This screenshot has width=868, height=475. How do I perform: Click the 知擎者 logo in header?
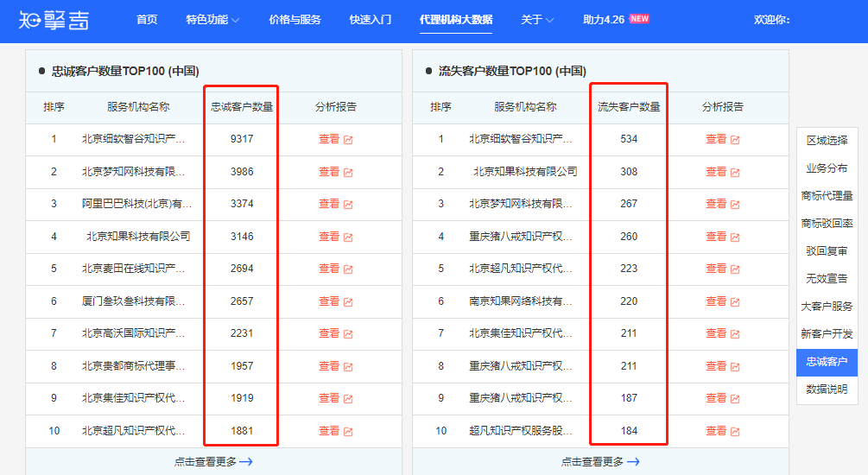point(54,20)
